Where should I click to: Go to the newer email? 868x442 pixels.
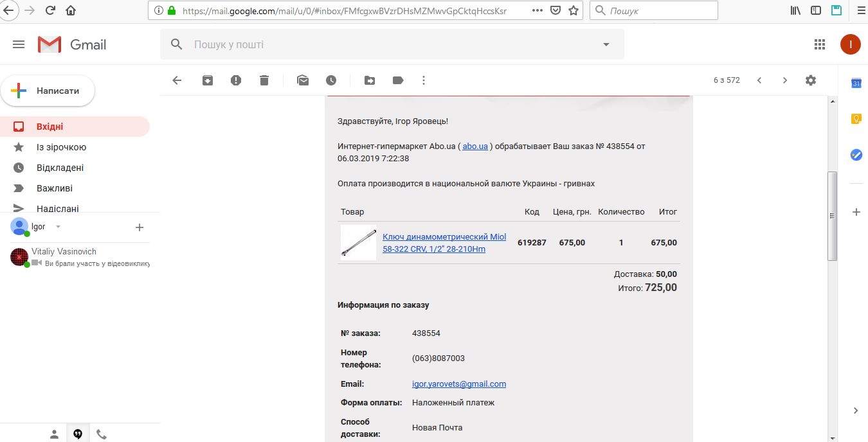click(x=759, y=80)
